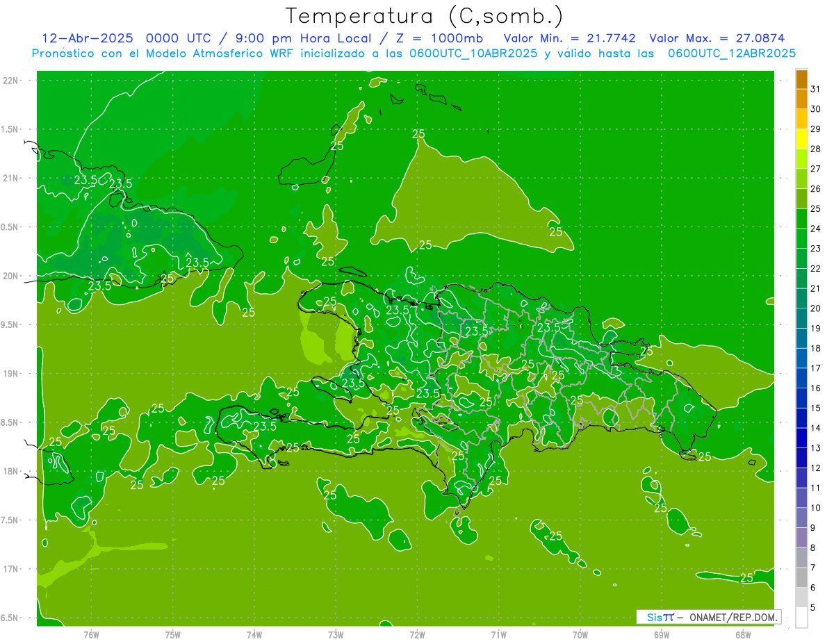The width and height of the screenshot is (834, 644).
Task: Click the yellow swatch between 28 and 29
Action: tap(801, 139)
